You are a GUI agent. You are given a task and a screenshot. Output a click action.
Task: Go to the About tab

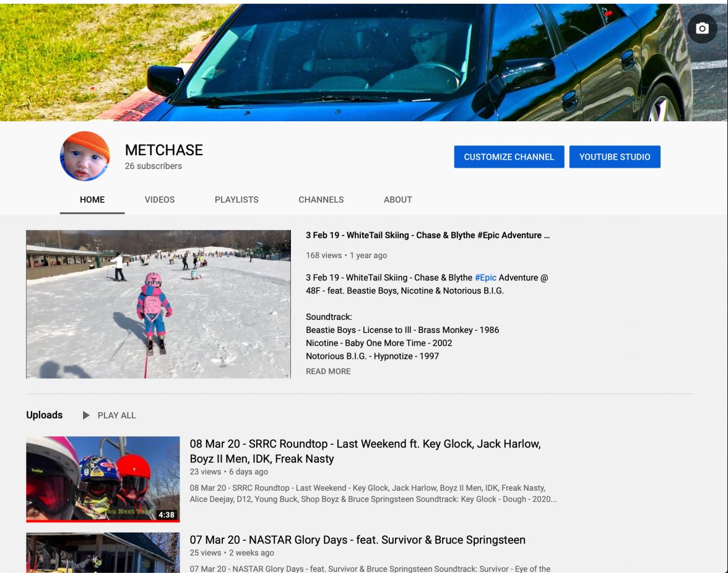397,200
